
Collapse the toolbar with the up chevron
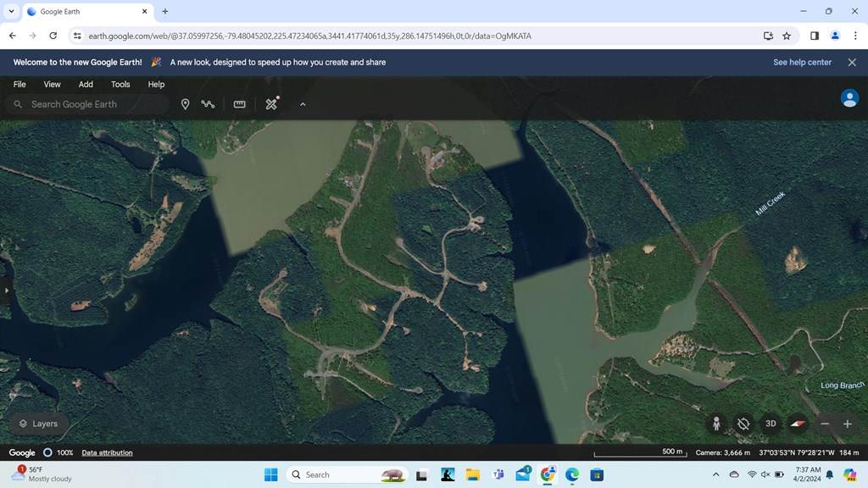point(303,104)
